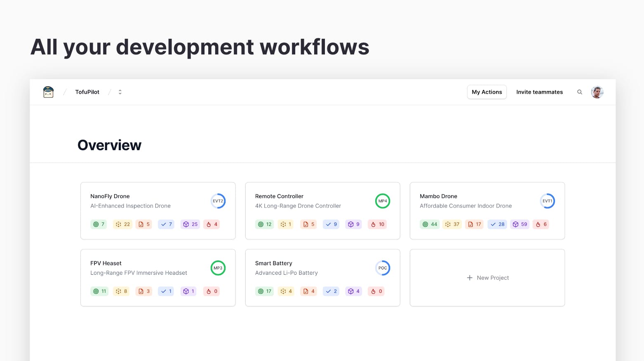Click the Overview page heading
Viewport: 644px width, 361px height.
[110, 145]
